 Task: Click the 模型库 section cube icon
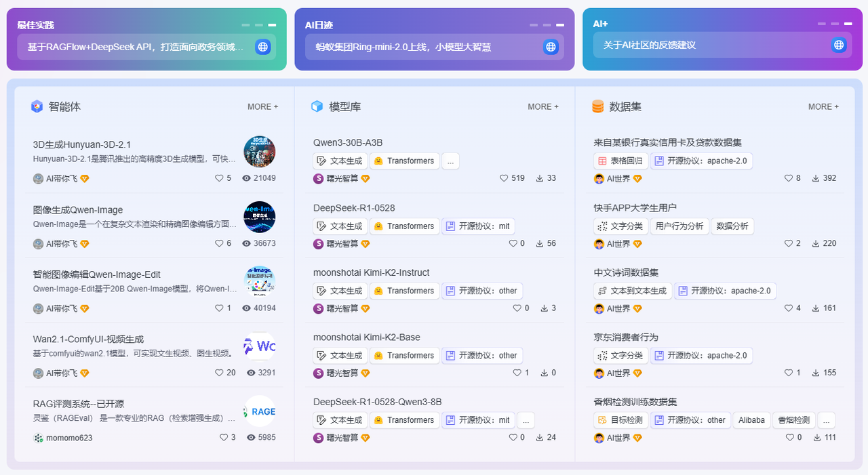tap(317, 106)
